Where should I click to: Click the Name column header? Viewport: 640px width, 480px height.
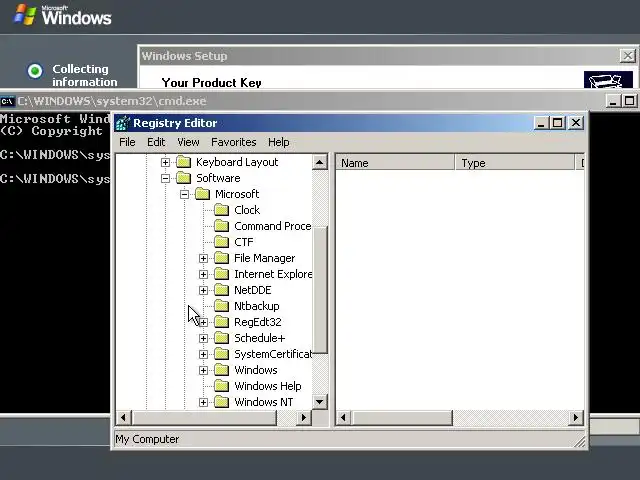tap(395, 163)
